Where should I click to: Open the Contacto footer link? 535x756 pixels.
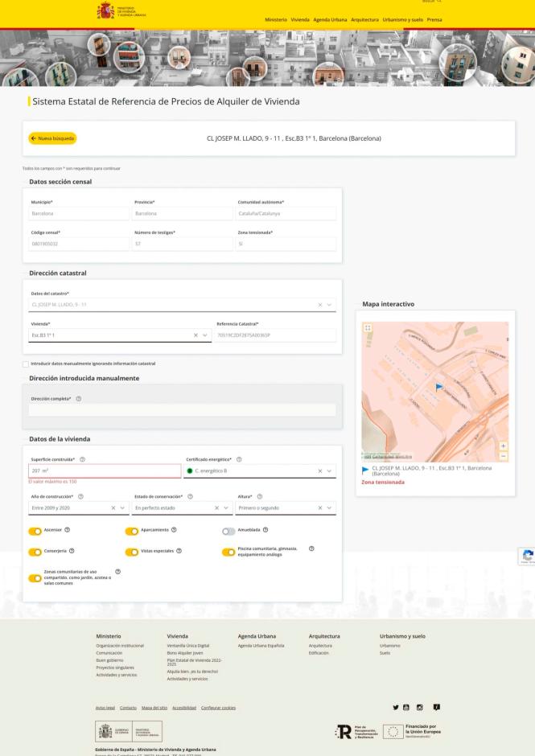point(129,708)
